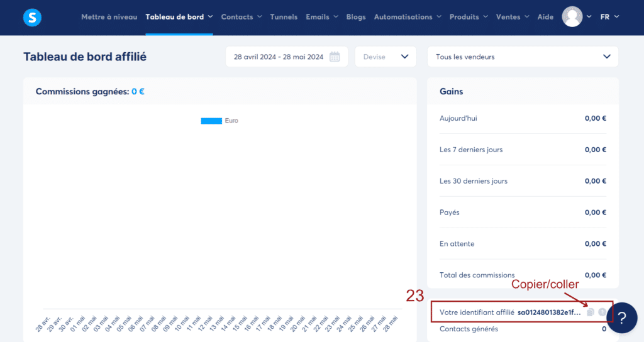This screenshot has width=644, height=342.
Task: Click the Euro legend text
Action: pos(231,121)
